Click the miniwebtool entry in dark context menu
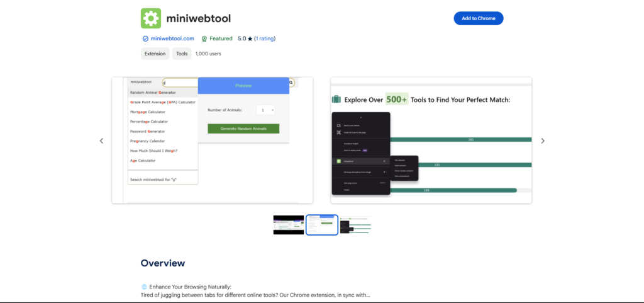 pos(361,161)
